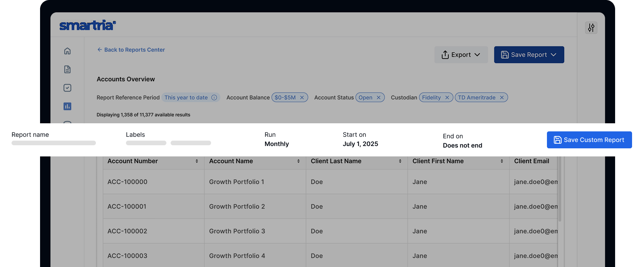Screen dimensions: 644x267
Task: Open the Home icon in sidebar
Action: (x=67, y=51)
